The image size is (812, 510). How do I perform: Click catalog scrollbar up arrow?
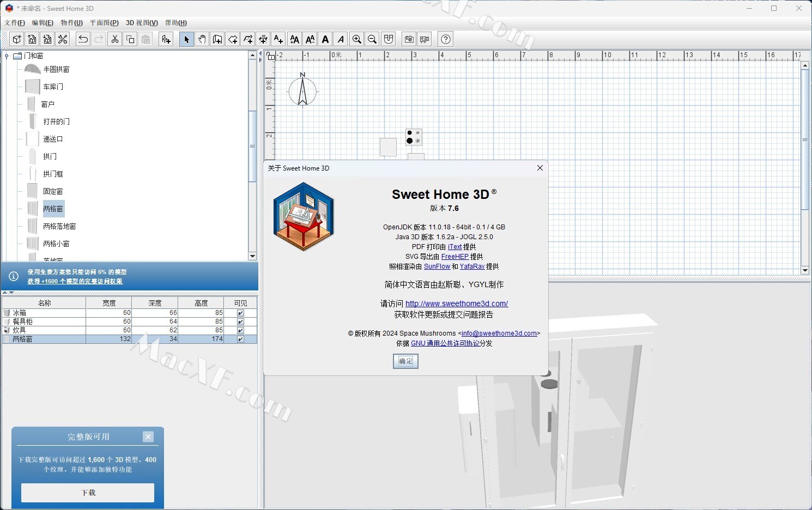click(252, 55)
